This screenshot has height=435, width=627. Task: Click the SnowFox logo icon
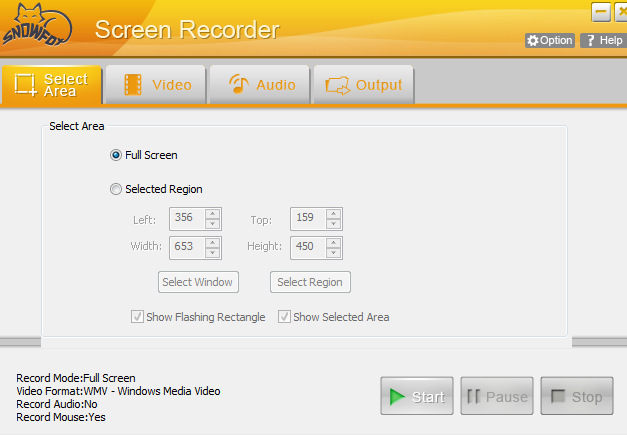tap(37, 25)
